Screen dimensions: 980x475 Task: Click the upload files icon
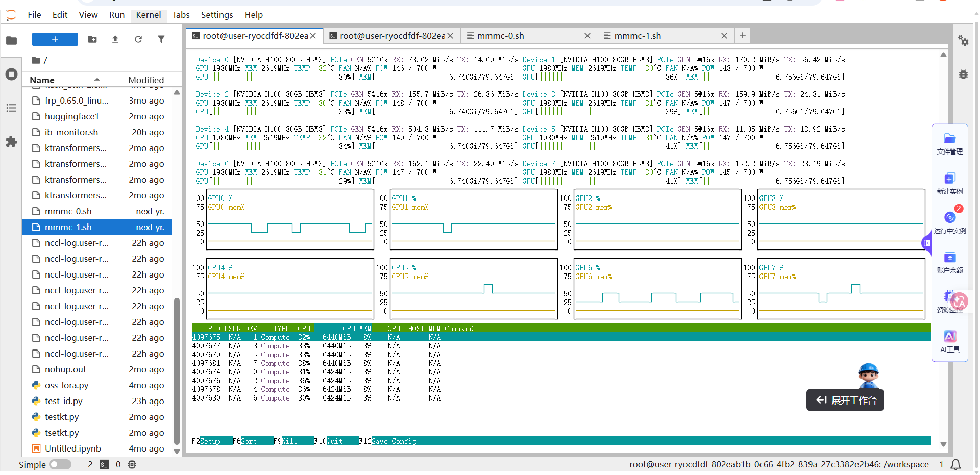point(115,39)
